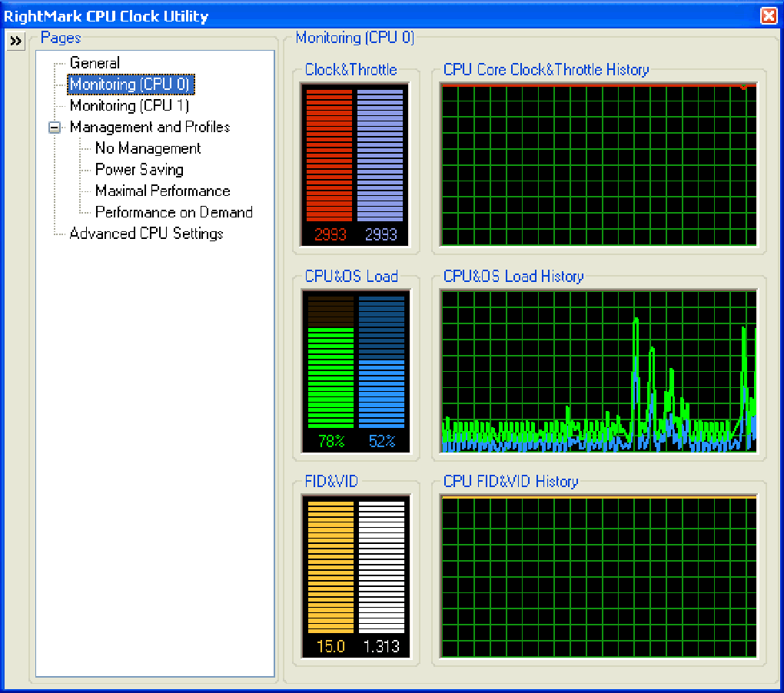Click the CPU&OS Load History graph
This screenshot has height=693, width=784.
coord(600,370)
